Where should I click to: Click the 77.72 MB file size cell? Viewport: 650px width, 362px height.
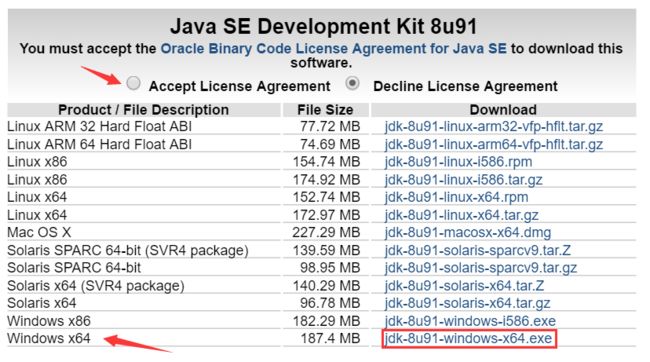pyautogui.click(x=330, y=126)
